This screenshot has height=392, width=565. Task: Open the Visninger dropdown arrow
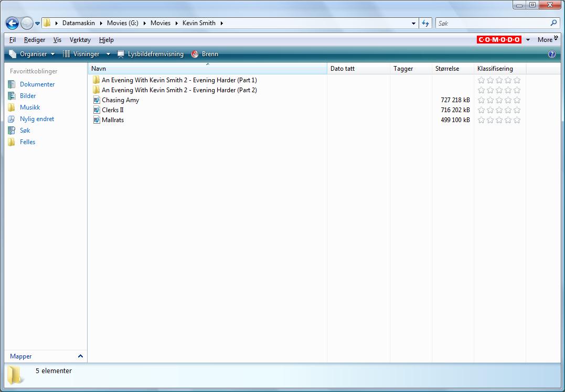click(108, 54)
